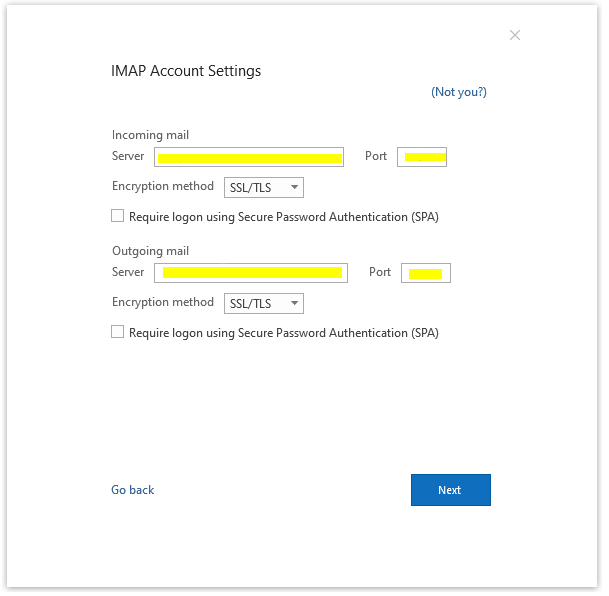Click the "Incoming mail" section label
Screen dimensions: 609x596
[x=150, y=135]
